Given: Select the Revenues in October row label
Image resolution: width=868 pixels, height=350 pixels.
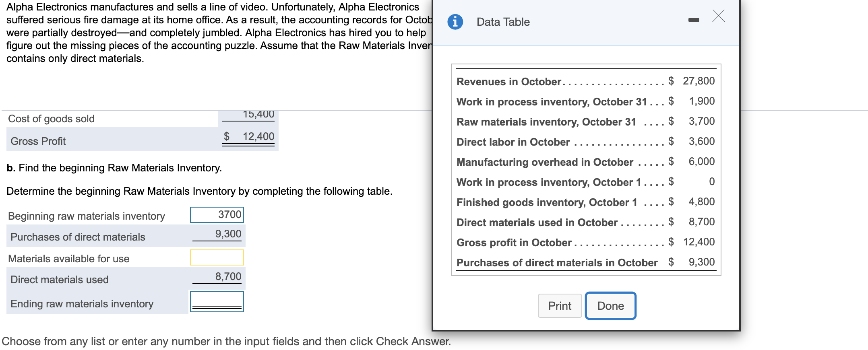Looking at the screenshot, I should point(508,82).
